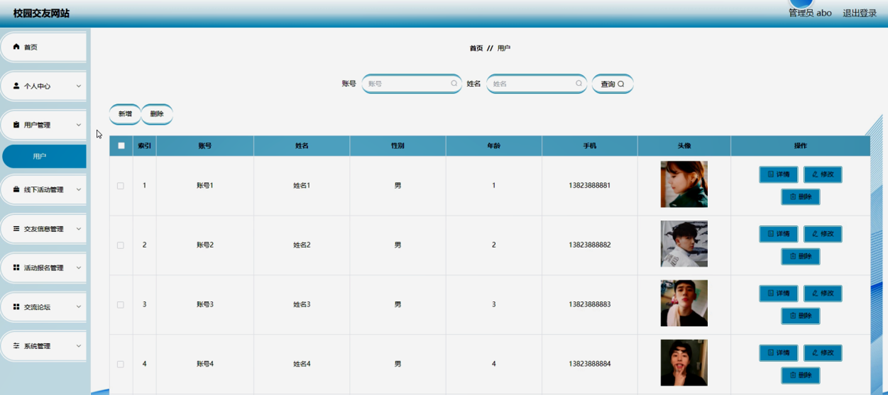The width and height of the screenshot is (888, 395).
Task: Expand the 活动报名管理 chevron
Action: (x=79, y=267)
